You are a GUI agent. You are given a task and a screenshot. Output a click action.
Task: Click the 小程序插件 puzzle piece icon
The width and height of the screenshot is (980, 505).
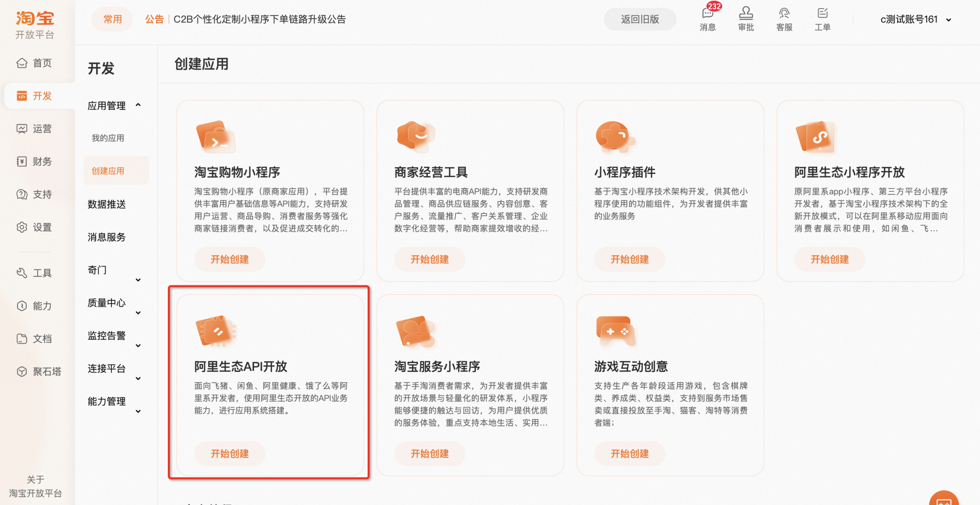pyautogui.click(x=614, y=137)
